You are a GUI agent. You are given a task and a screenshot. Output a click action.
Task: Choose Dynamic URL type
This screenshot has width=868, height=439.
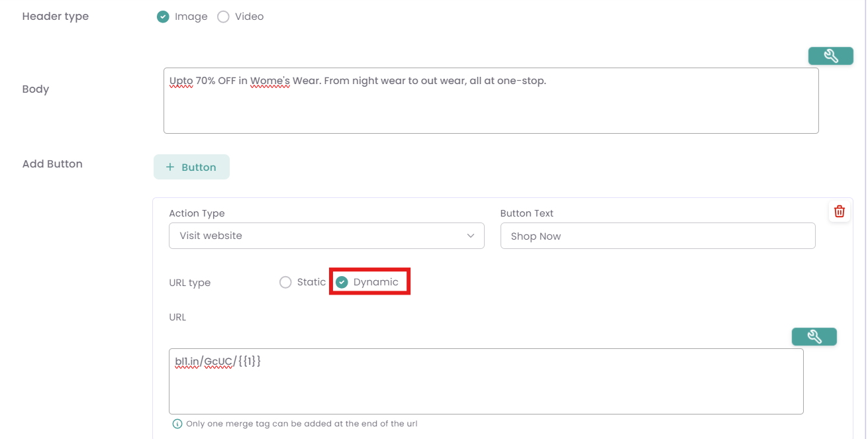342,283
